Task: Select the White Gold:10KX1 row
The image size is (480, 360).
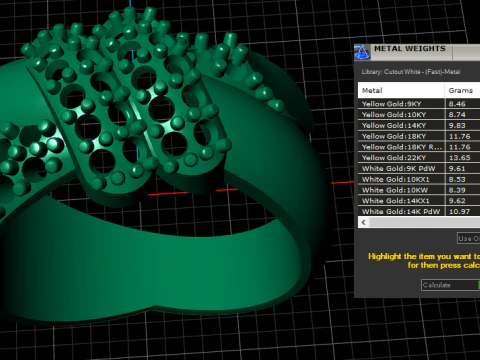Action: pos(419,179)
